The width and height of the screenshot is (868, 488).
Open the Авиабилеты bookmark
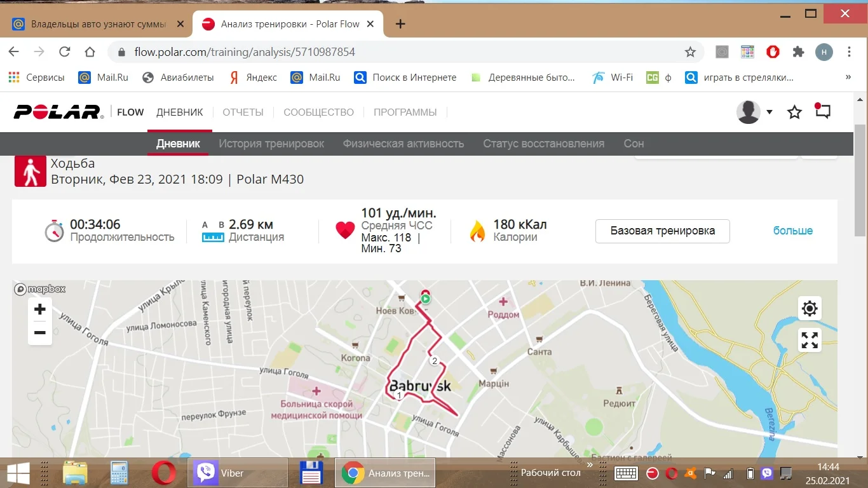click(178, 78)
